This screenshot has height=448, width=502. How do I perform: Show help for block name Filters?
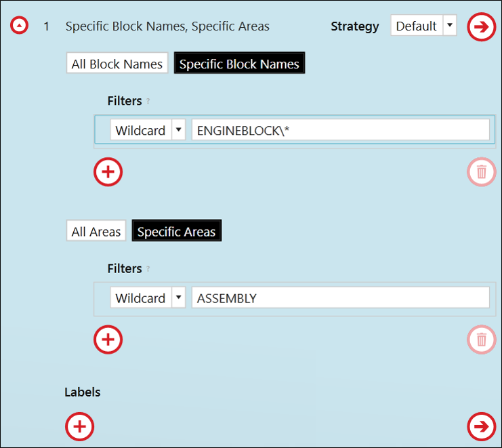148,101
